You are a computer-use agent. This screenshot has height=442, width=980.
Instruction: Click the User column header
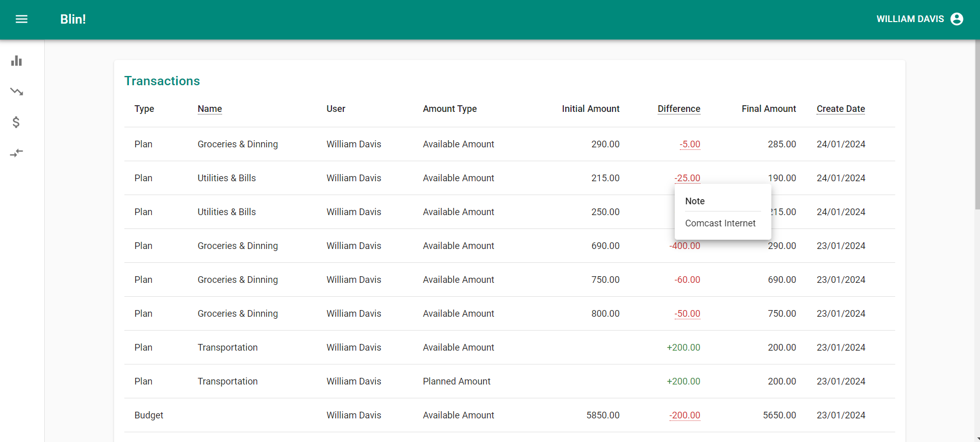(x=336, y=109)
